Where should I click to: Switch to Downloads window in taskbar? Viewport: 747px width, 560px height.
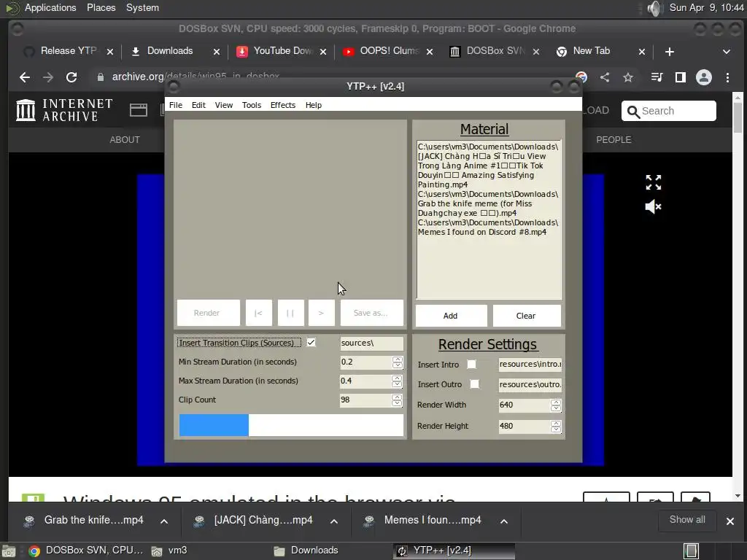click(306, 551)
